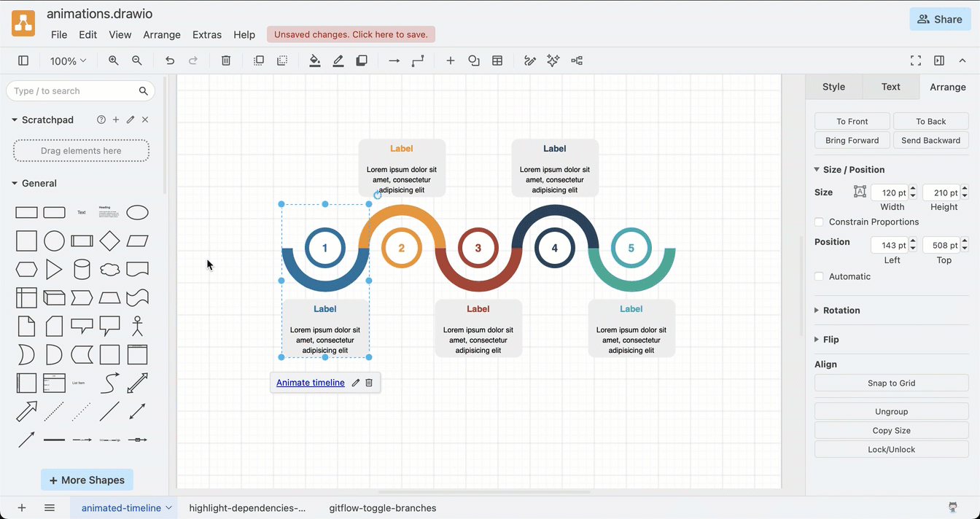
Task: Collapse the Scratchpad section
Action: [15, 120]
